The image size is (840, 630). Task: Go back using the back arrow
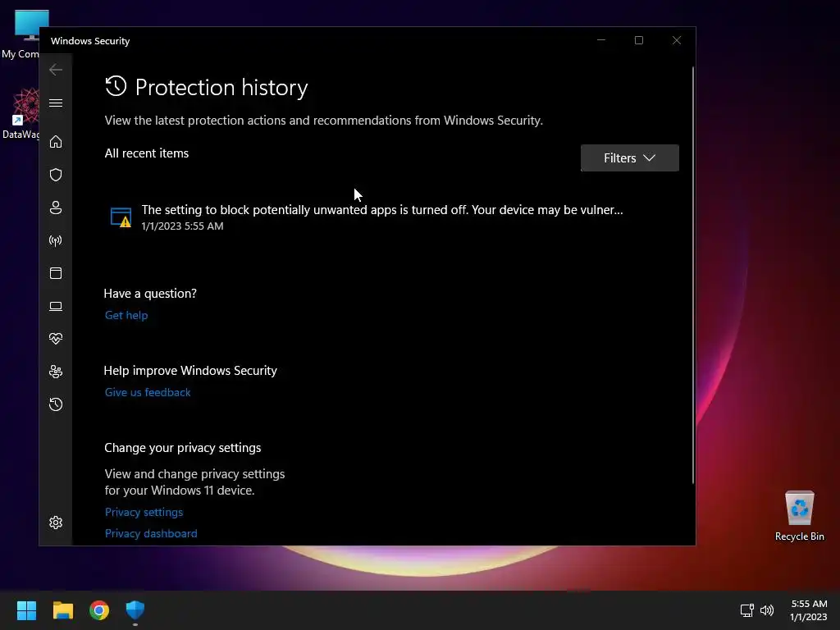tap(56, 70)
